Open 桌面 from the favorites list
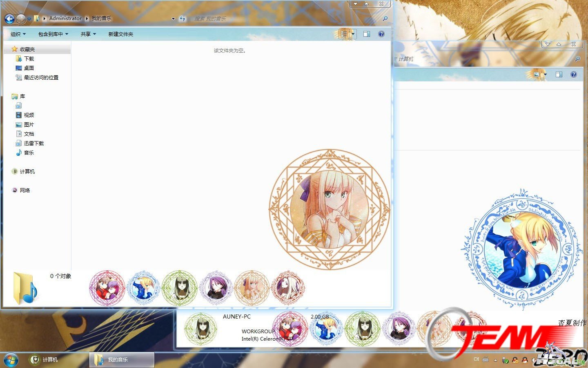588x368 pixels. 29,68
